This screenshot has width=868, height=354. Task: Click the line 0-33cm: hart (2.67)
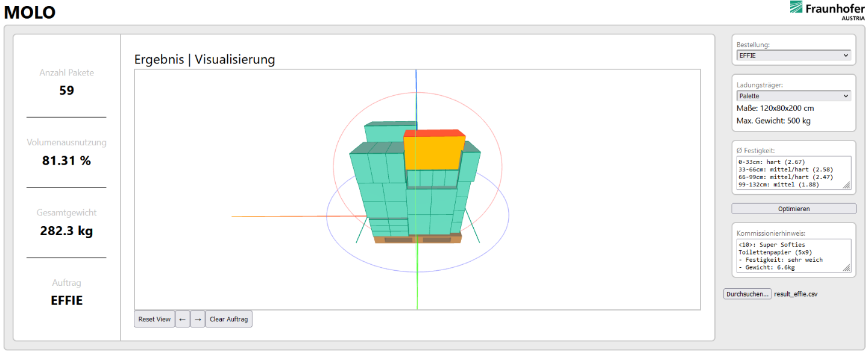coord(772,162)
